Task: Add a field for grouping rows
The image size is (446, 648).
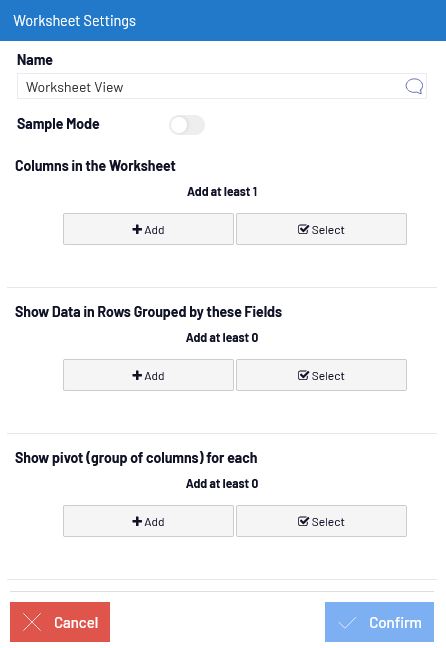Action: click(148, 375)
